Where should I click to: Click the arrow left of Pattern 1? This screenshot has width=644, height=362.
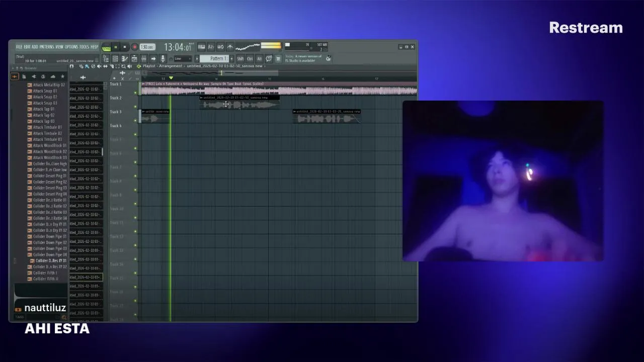[197, 59]
